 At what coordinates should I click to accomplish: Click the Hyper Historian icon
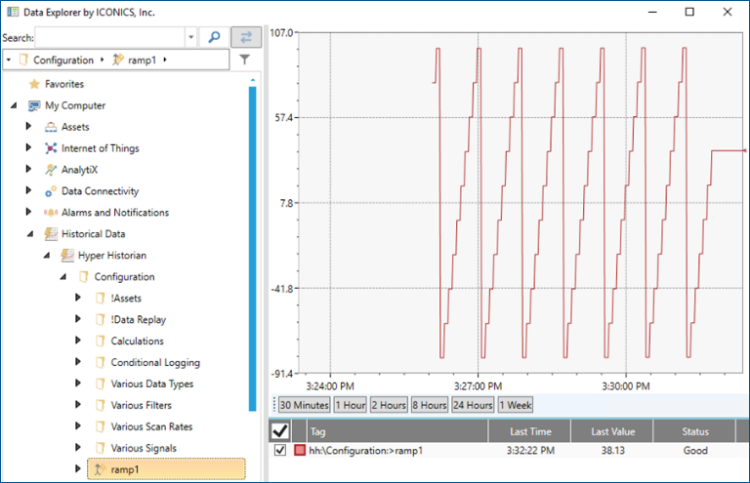[68, 255]
